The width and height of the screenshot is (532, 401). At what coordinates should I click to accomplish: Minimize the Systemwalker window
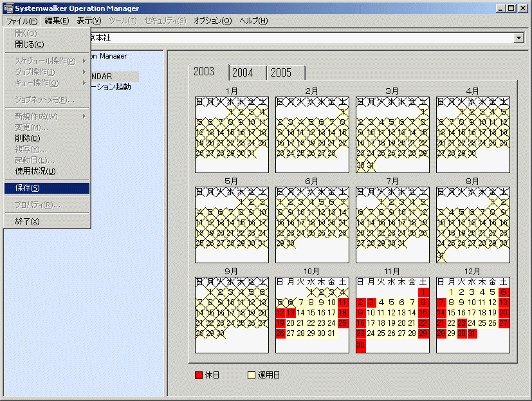click(x=500, y=8)
